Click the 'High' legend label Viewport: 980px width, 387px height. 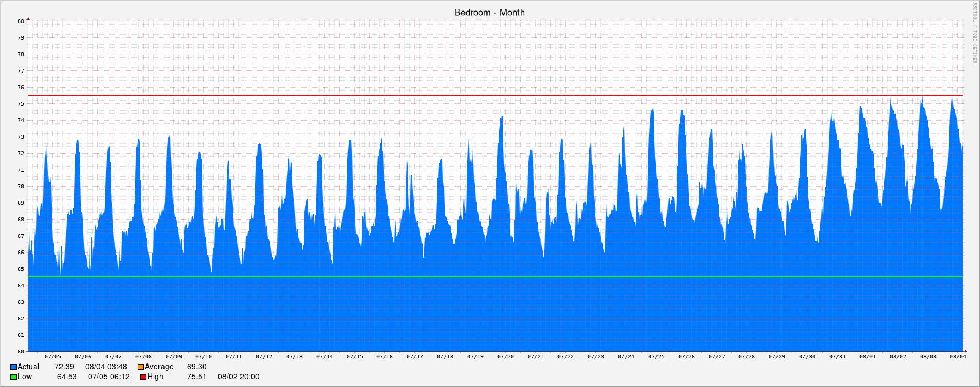[x=155, y=377]
